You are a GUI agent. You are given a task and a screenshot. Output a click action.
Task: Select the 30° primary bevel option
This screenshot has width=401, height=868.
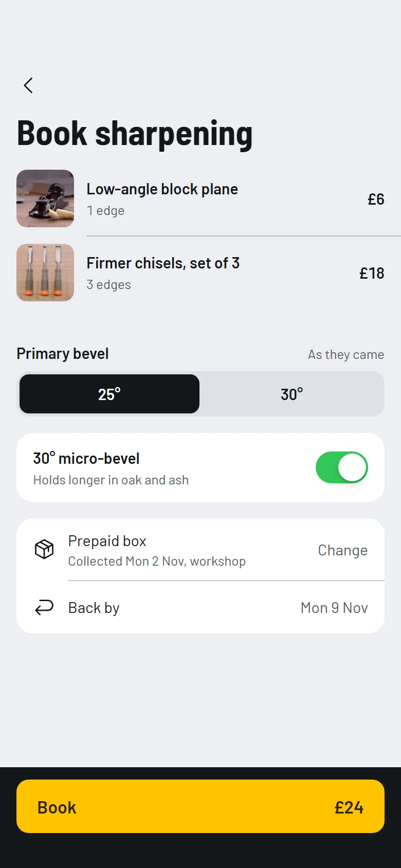[x=291, y=394]
